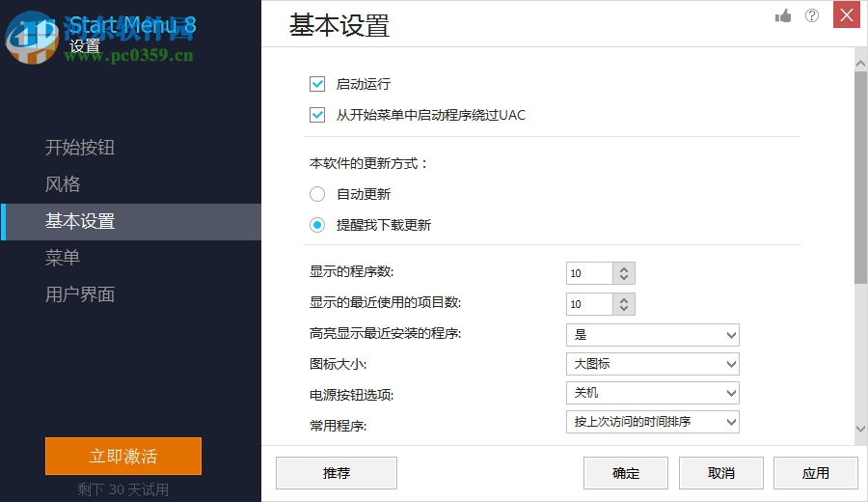Screen dimensions: 868x502
Task: Decrease 显示的最近使用的项目数 with down arrow
Action: tap(624, 309)
